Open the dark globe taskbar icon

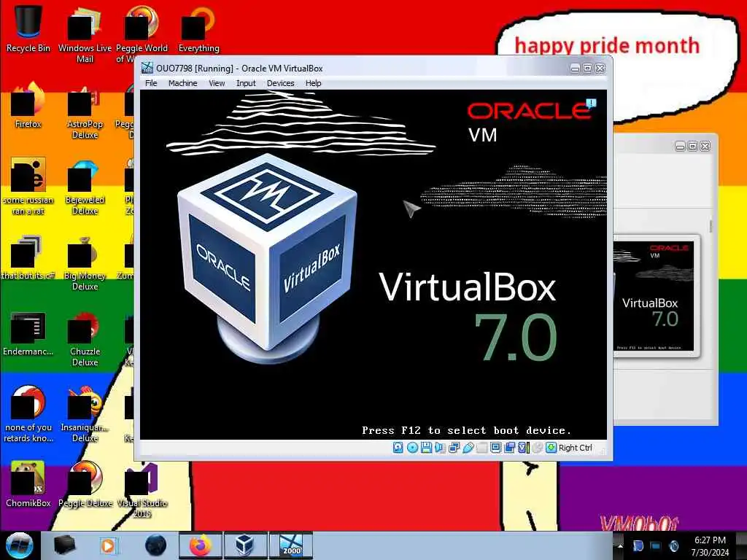point(155,545)
